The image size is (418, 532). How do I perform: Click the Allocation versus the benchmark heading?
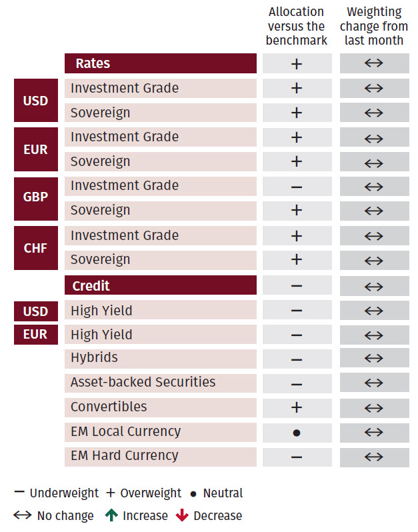[x=297, y=26]
